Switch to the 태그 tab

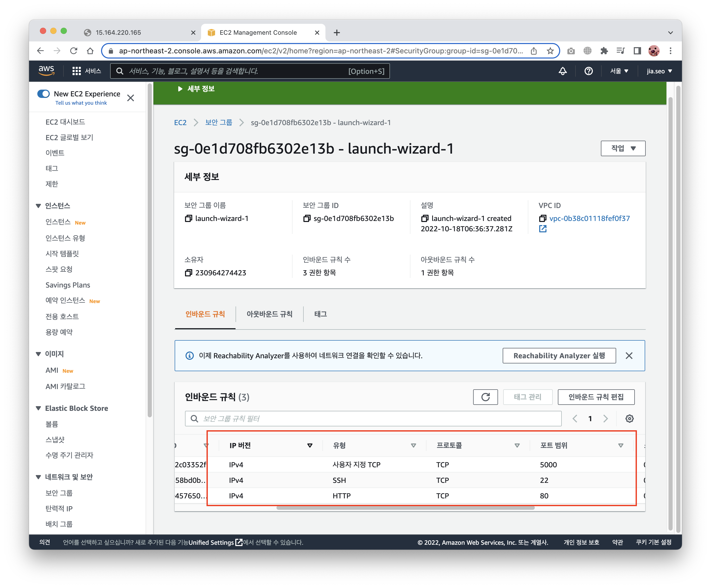320,314
